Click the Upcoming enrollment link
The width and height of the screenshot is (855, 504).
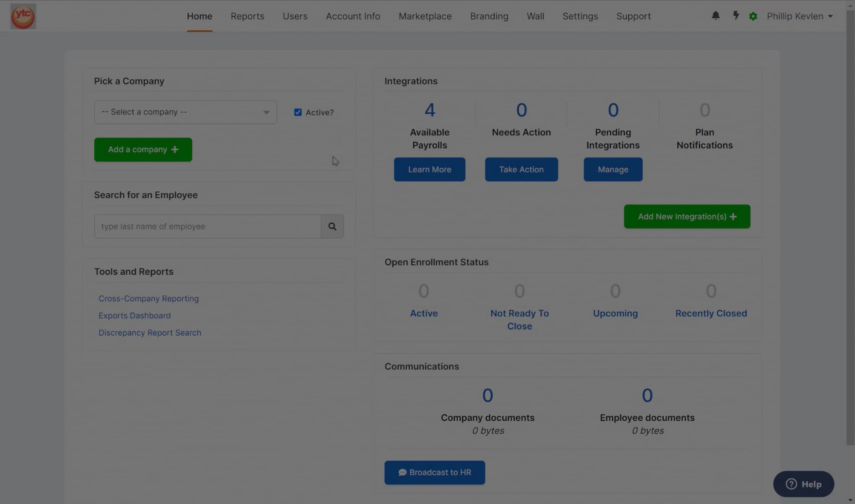tap(615, 313)
